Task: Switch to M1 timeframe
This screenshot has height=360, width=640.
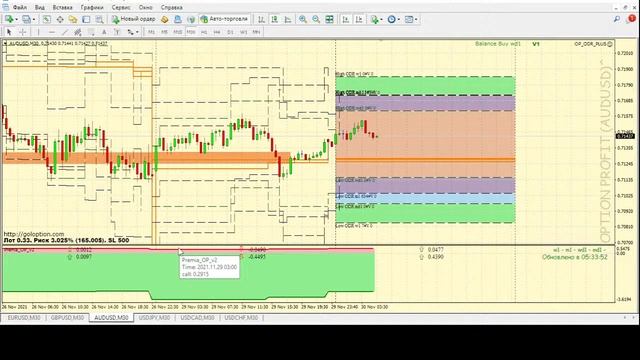Action: pos(151,32)
